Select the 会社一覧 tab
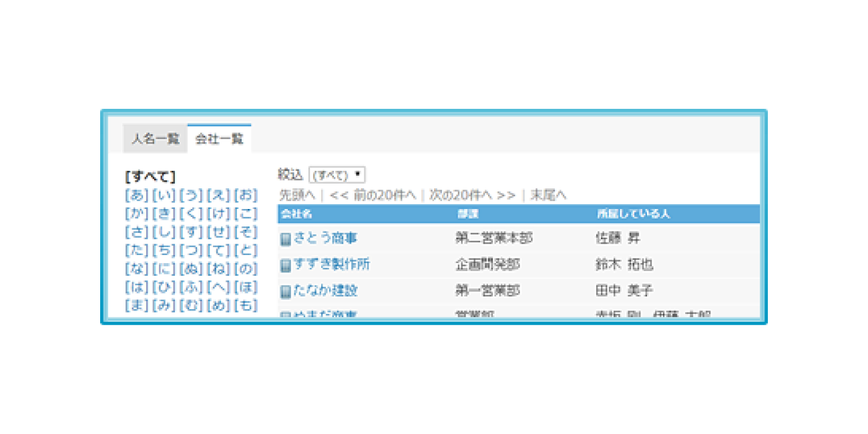The height and width of the screenshot is (434, 868). click(x=219, y=139)
